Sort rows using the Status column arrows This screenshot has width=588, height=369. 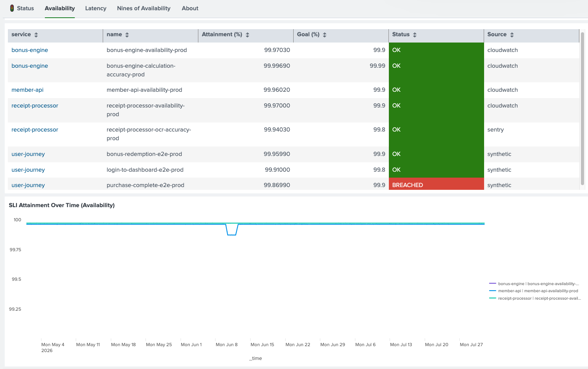click(415, 35)
